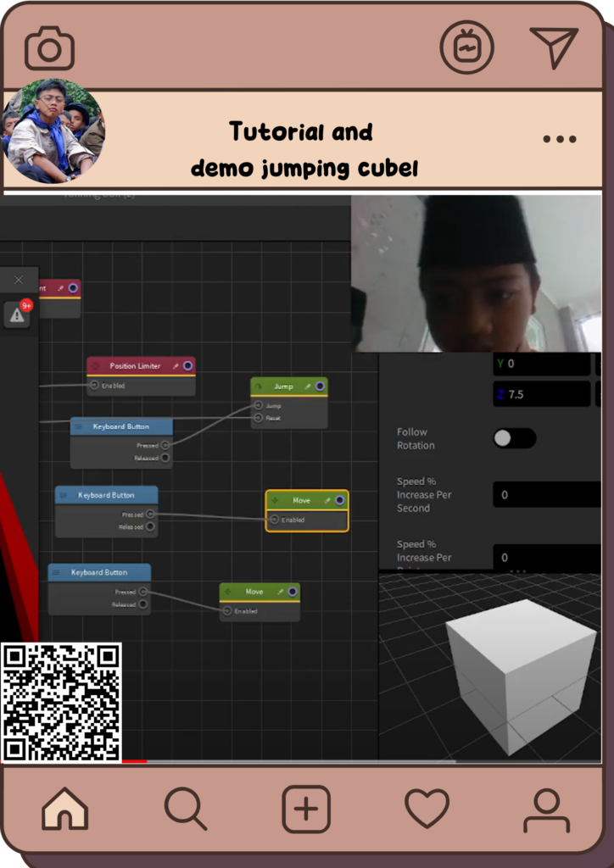Tap the plus new post icon
This screenshot has height=868, width=614.
(306, 810)
